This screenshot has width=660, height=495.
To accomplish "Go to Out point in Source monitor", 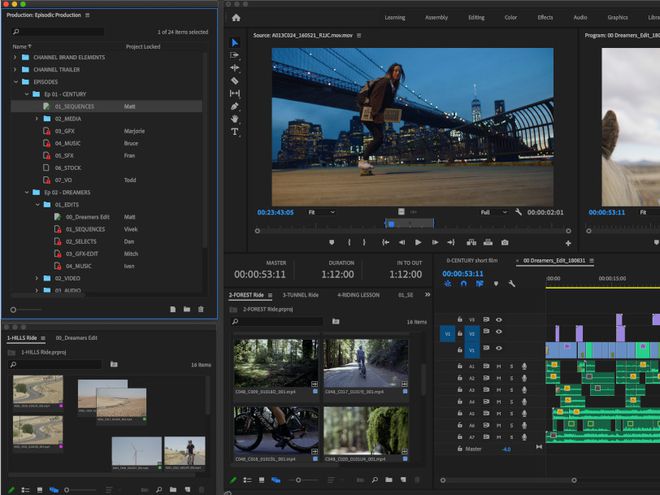I will [451, 242].
